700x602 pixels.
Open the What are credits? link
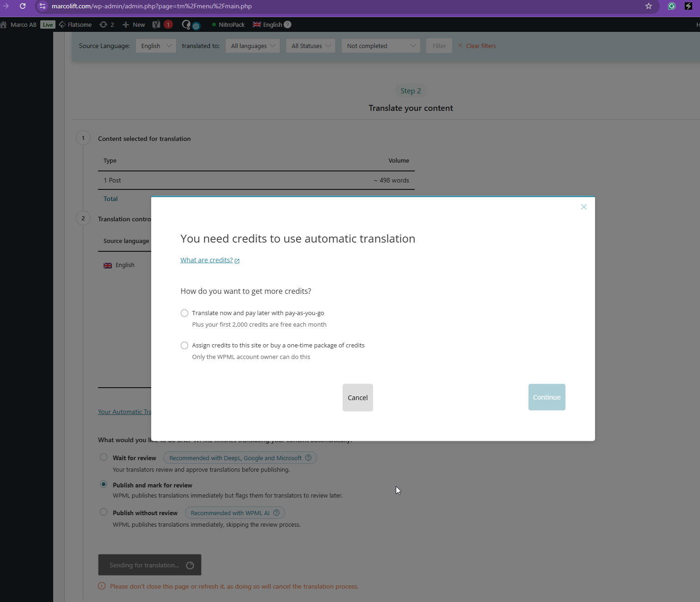(207, 260)
